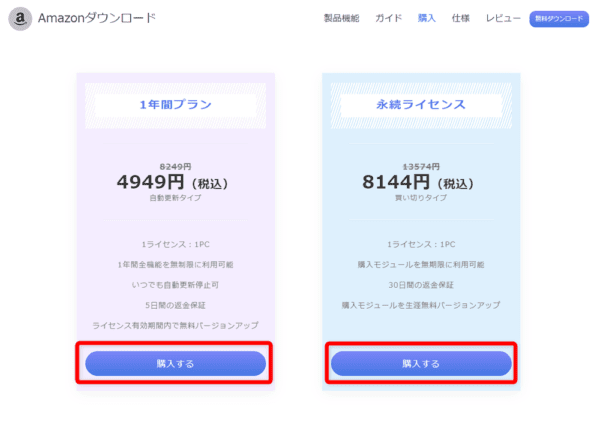Screen dimensions: 600x431
Task: Select the 1年間プラン header box
Action: [x=175, y=104]
